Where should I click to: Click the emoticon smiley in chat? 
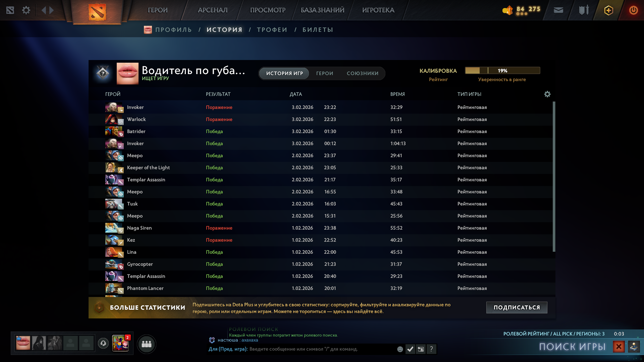pyautogui.click(x=400, y=349)
